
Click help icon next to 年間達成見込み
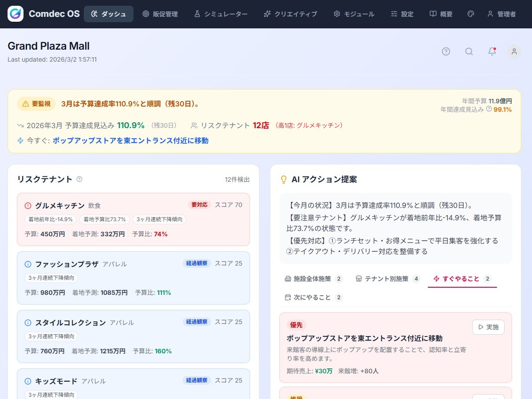[x=489, y=109]
